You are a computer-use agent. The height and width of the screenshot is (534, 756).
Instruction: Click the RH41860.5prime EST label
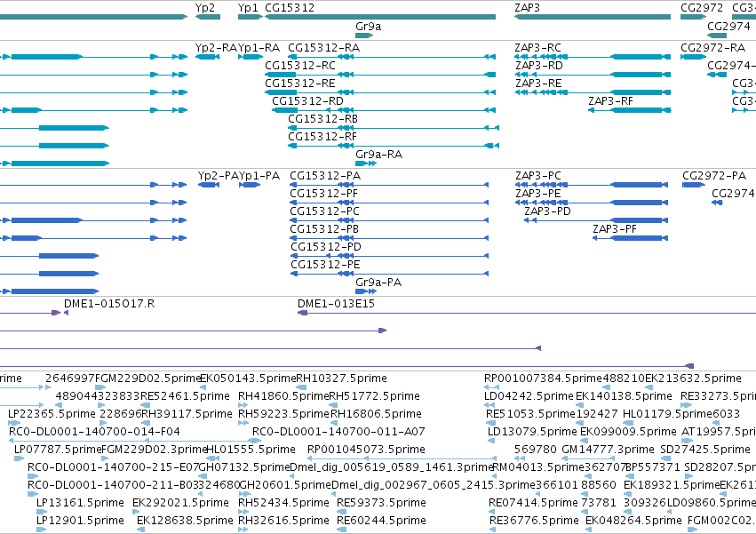[x=283, y=396]
